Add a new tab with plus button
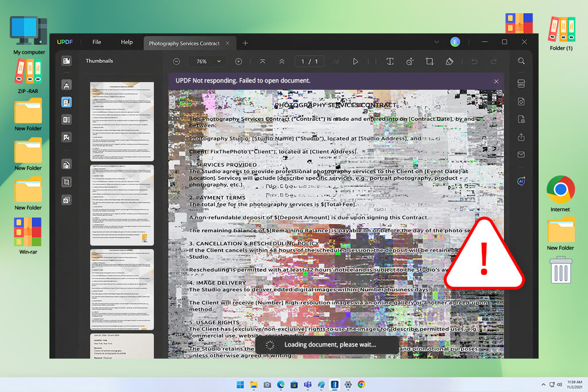 (245, 44)
